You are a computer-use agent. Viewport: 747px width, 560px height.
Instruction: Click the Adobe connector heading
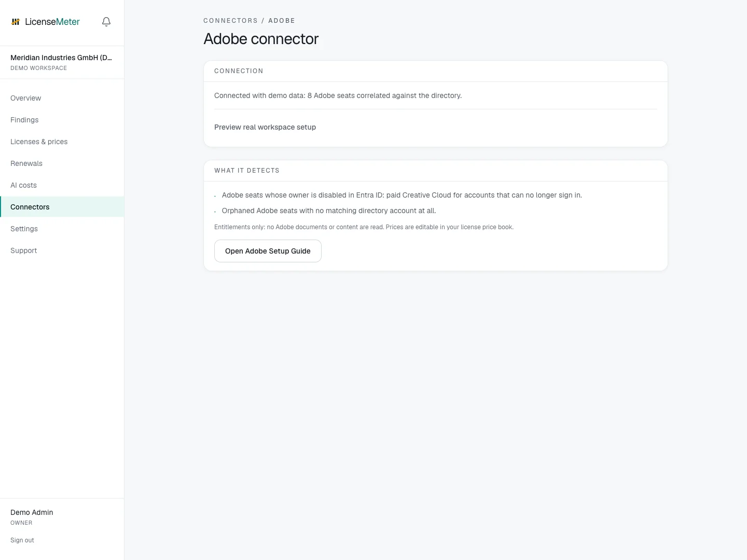pos(261,39)
